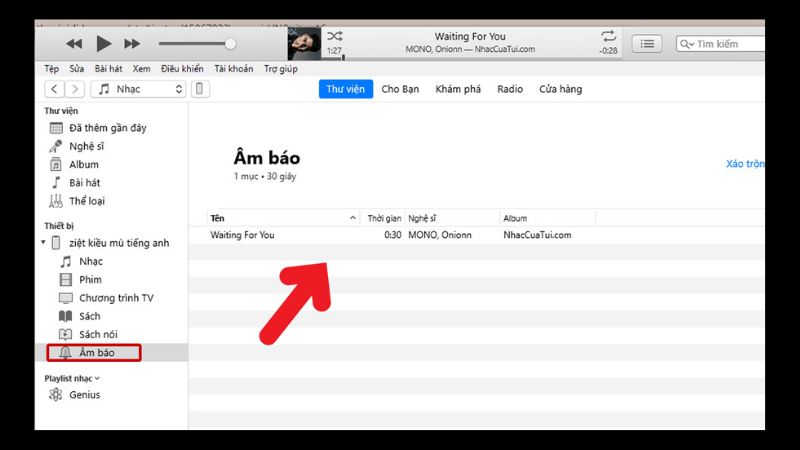Viewport: 800px width, 450px height.
Task: Collapse the device ziệt kiều mù tiếng anh
Action: click(43, 243)
